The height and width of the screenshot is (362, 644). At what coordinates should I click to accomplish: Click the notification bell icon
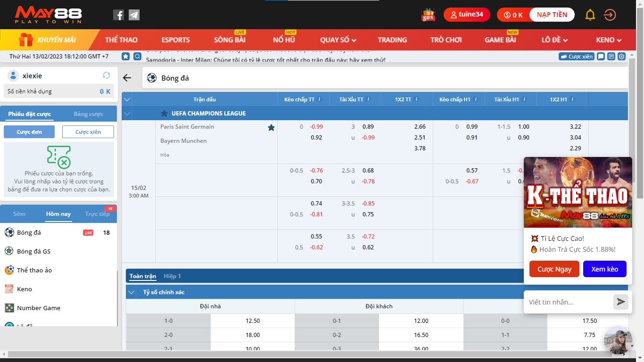590,15
